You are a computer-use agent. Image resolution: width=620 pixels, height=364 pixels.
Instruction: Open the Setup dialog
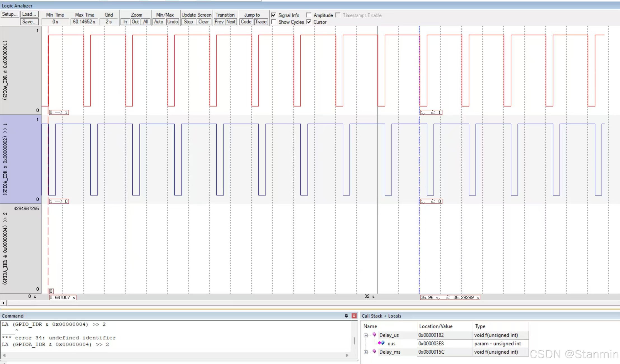pos(10,14)
